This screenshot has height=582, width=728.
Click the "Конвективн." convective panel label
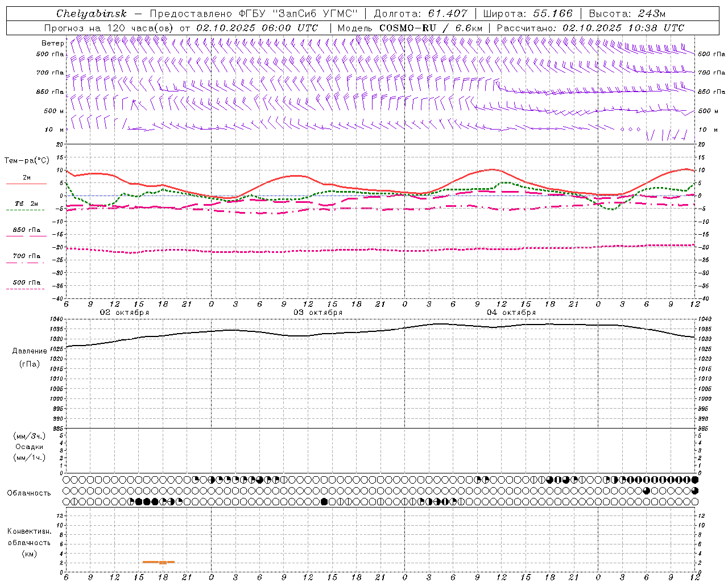coord(29,531)
